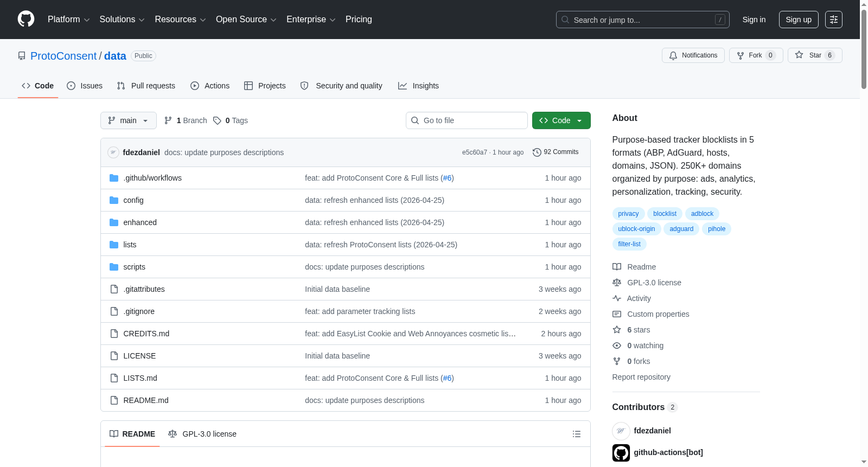
Task: Open the LISTS.md file
Action: [140, 378]
